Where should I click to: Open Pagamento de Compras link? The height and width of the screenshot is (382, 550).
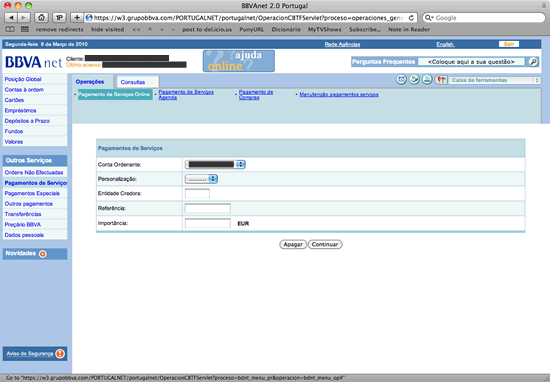click(256, 95)
